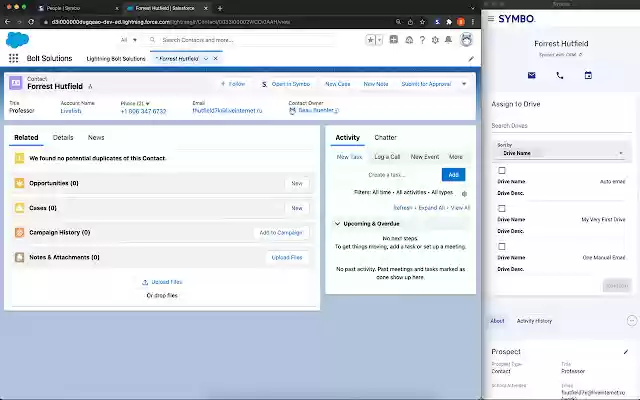Click the Follow button

(x=233, y=84)
